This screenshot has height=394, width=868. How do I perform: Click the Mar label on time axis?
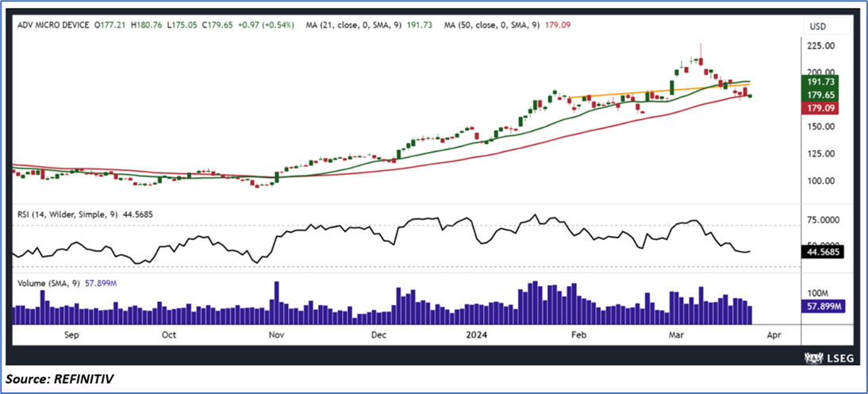[676, 335]
